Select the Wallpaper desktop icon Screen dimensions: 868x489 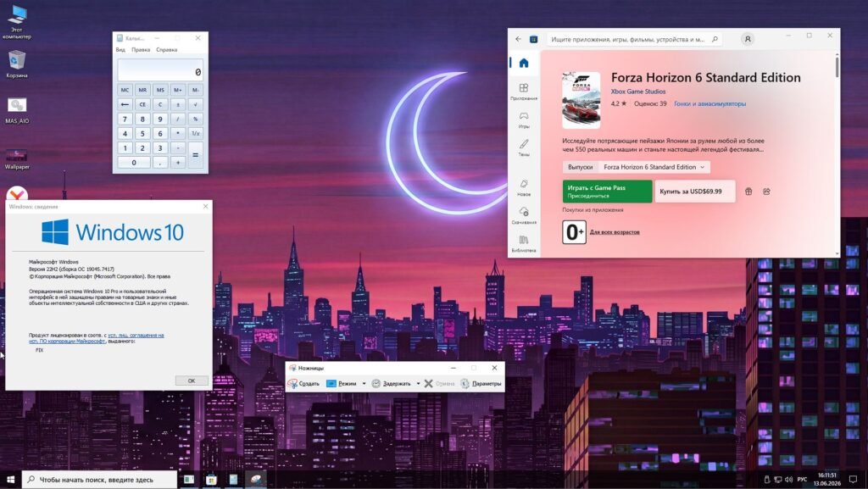pyautogui.click(x=17, y=158)
